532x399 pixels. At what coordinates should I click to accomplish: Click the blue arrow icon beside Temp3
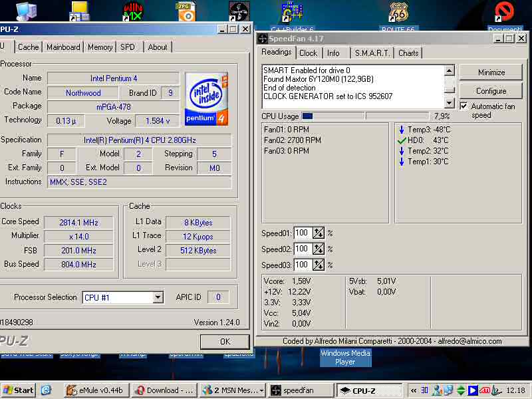point(402,130)
